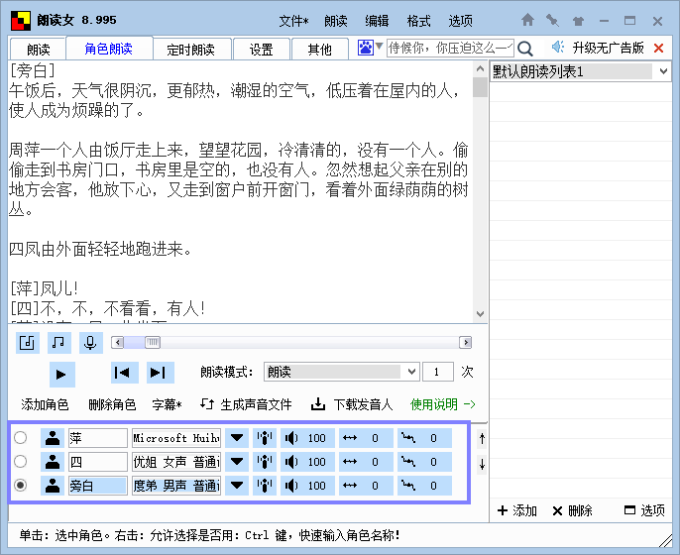Click speed arrows icon in 萍 row
This screenshot has height=555, width=680.
[x=350, y=438]
